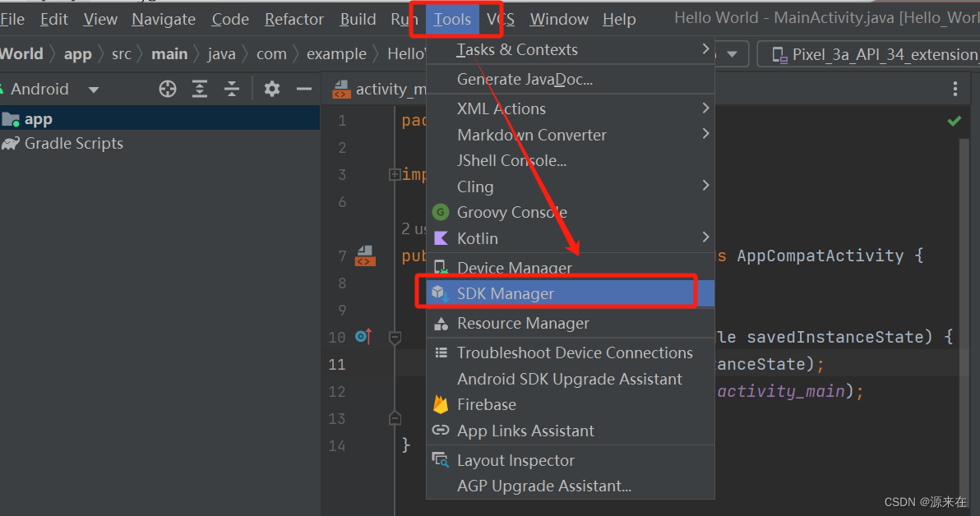
Task: Open project panel gear options
Action: [272, 89]
